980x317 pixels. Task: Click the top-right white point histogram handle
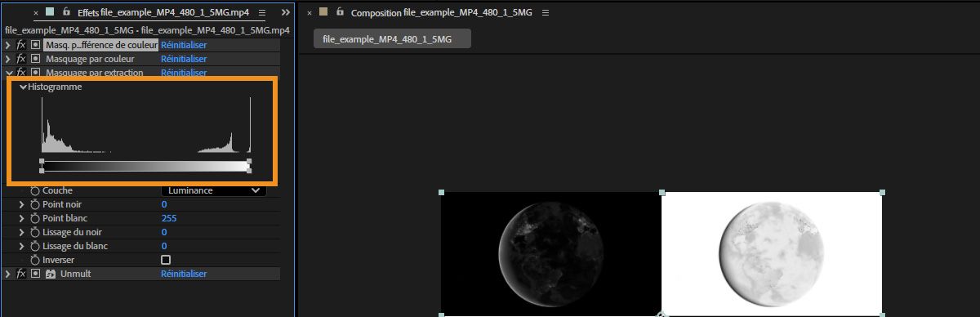pos(249,161)
